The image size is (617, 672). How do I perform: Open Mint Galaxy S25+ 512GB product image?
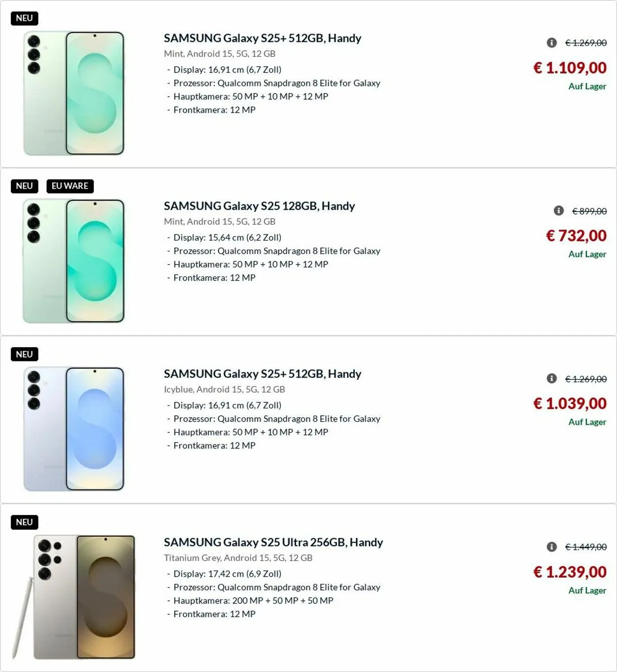74,93
